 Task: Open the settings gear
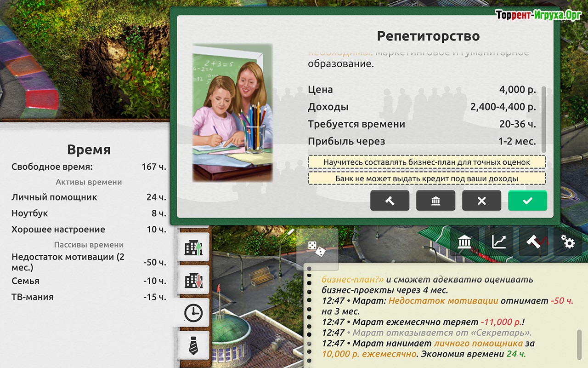[x=568, y=241]
